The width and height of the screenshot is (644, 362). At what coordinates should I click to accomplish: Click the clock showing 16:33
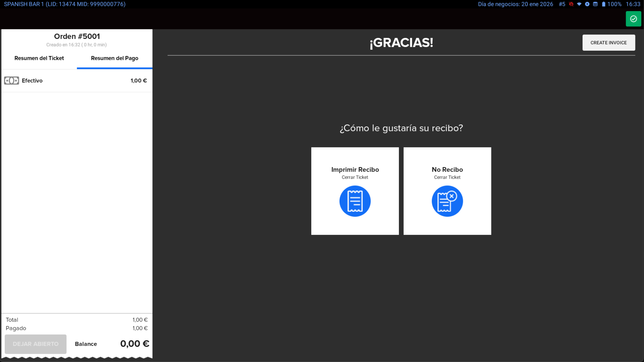[633, 4]
